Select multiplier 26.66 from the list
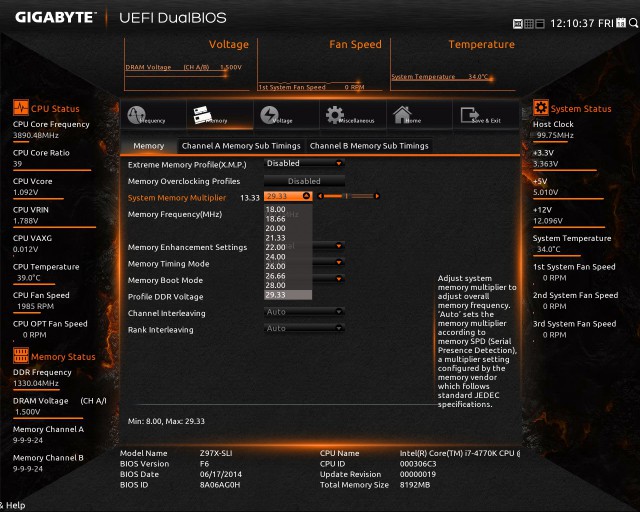 (288, 276)
